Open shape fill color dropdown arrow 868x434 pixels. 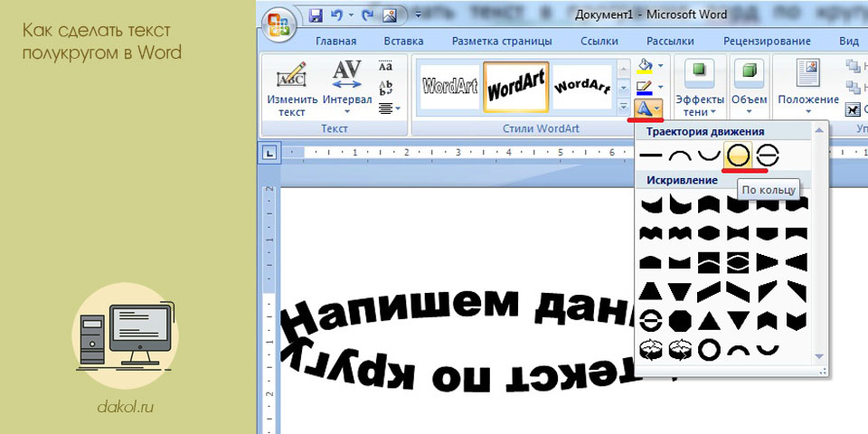pos(660,66)
